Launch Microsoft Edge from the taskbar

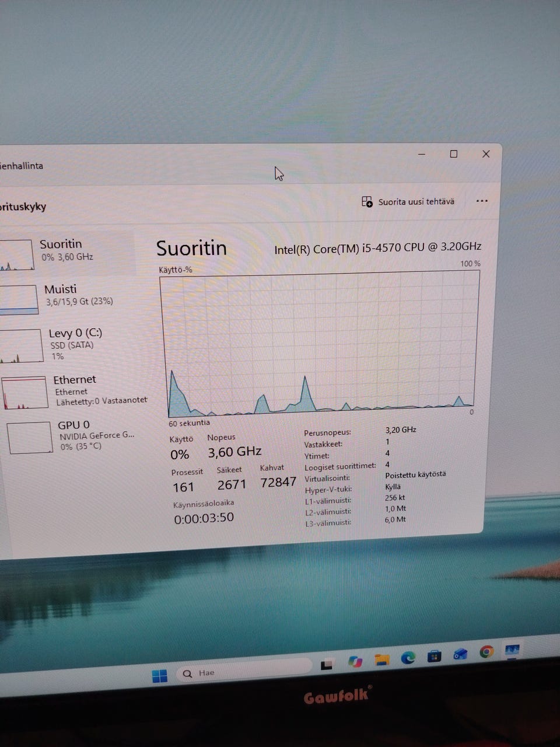click(408, 658)
